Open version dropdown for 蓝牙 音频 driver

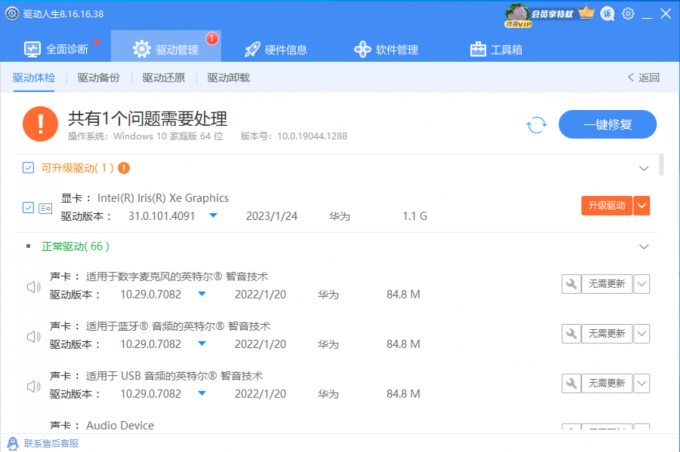[x=202, y=344]
